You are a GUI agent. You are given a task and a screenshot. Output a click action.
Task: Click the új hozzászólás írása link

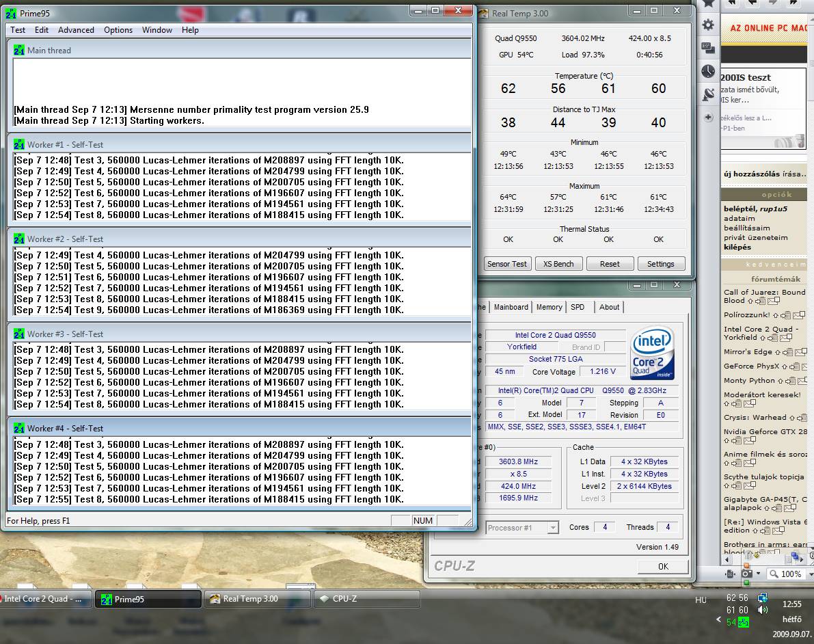[x=765, y=174]
